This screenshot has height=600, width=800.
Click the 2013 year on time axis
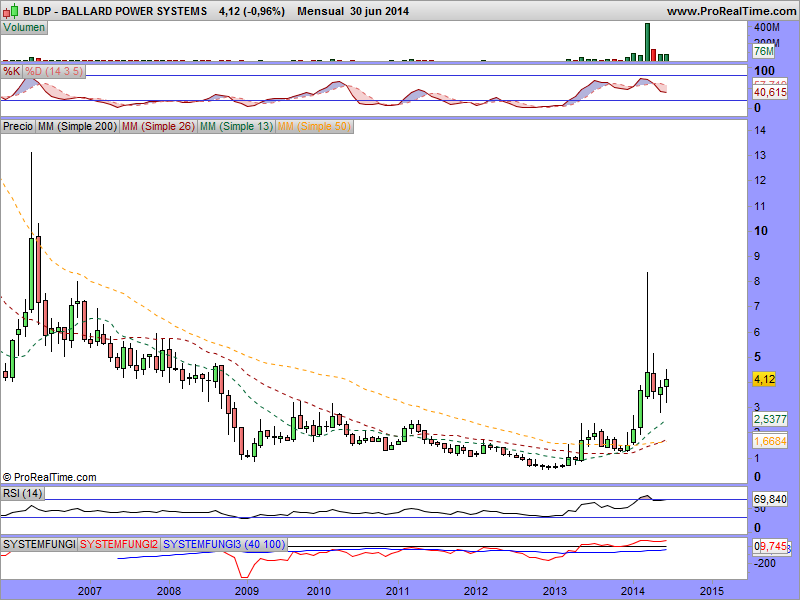point(555,591)
